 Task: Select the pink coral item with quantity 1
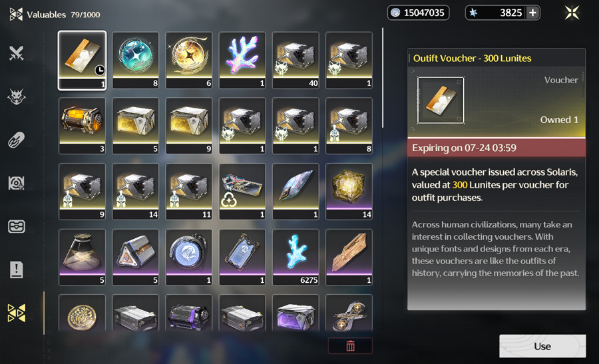click(x=242, y=61)
